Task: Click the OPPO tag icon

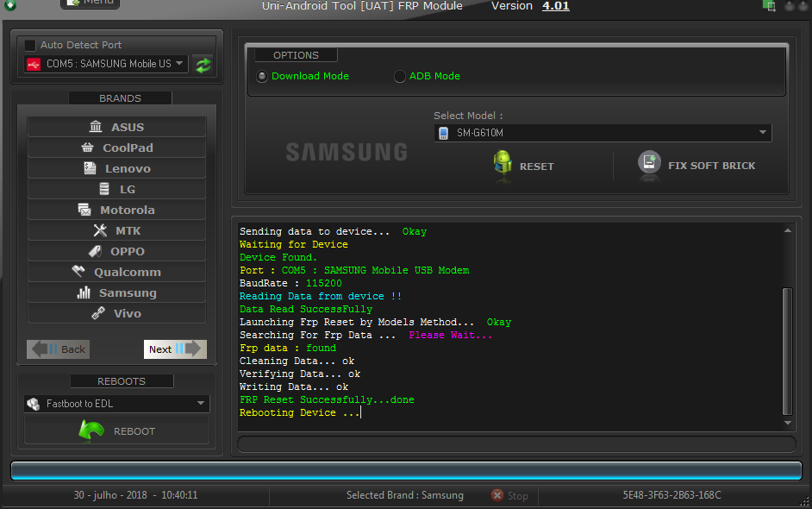Action: coord(95,251)
